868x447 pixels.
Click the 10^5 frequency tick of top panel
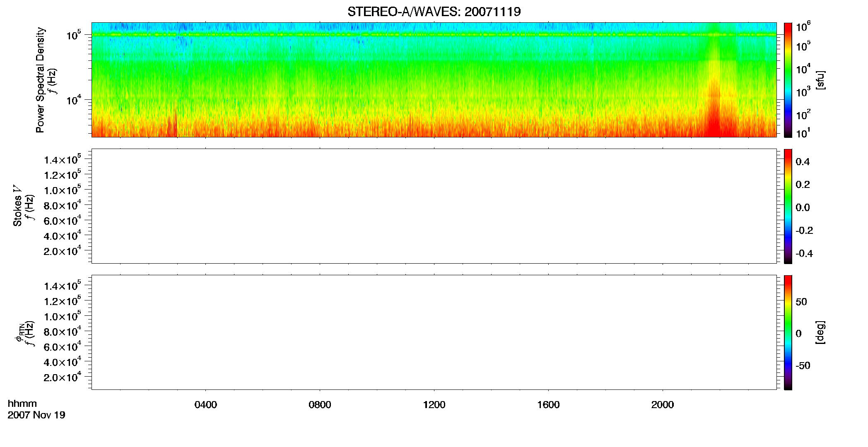(x=74, y=35)
